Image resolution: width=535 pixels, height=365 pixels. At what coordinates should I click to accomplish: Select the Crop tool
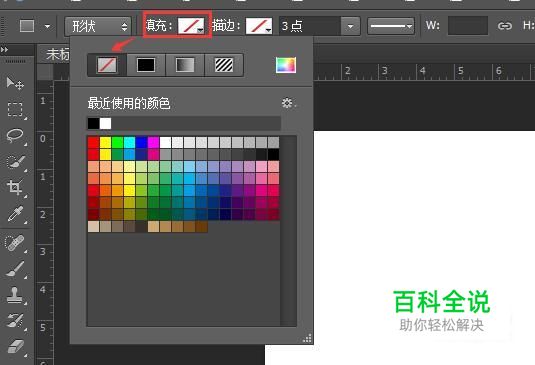(15, 188)
